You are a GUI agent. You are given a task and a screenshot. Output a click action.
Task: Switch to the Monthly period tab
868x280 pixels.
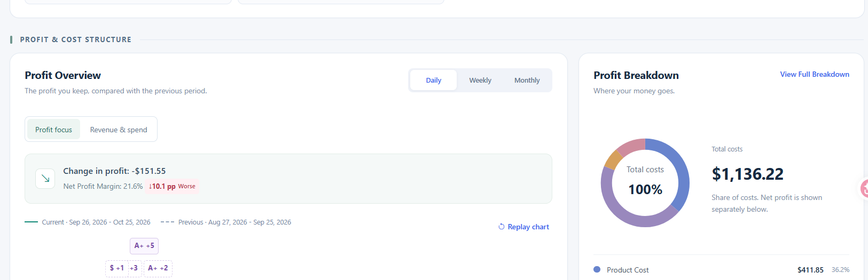pos(527,81)
